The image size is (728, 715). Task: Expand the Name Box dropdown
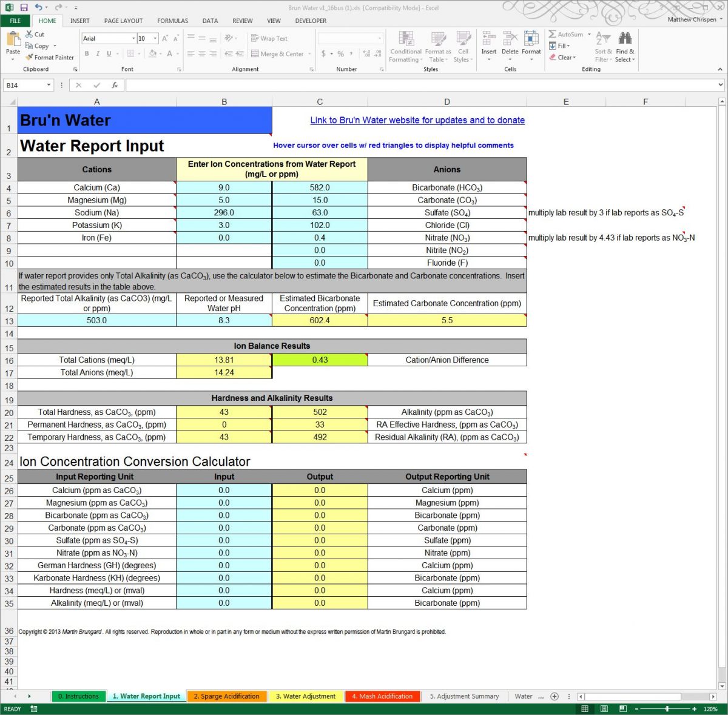pos(50,85)
